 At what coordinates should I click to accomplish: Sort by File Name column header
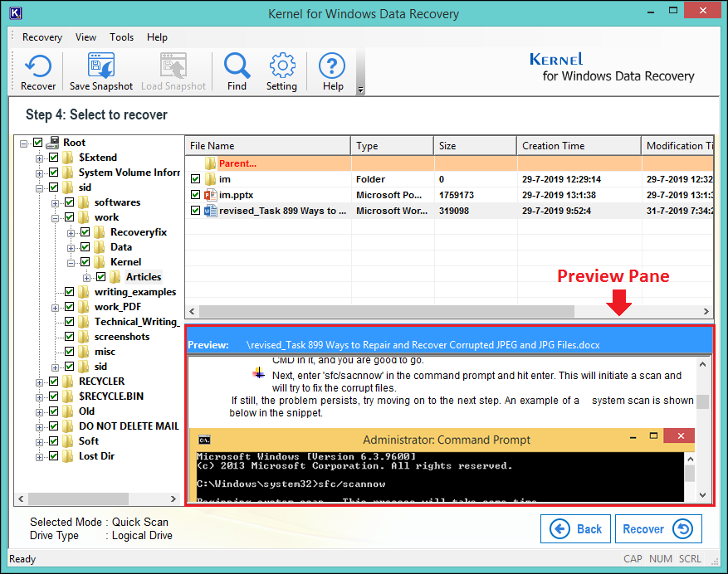coord(268,146)
